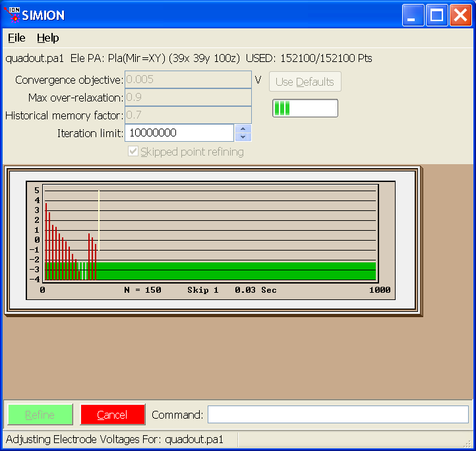476x451 pixels.
Task: Minimize the SIMION window
Action: point(413,15)
